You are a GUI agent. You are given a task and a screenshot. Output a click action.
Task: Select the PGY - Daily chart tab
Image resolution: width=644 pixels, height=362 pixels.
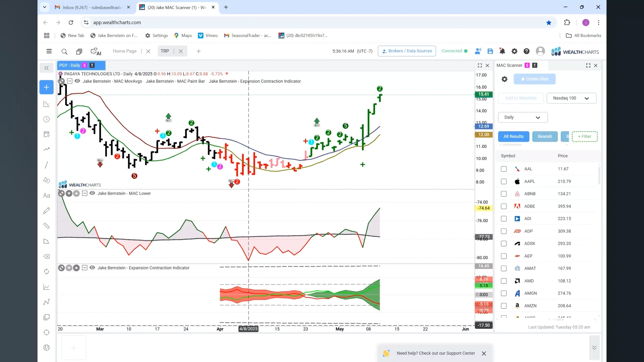[81, 65]
